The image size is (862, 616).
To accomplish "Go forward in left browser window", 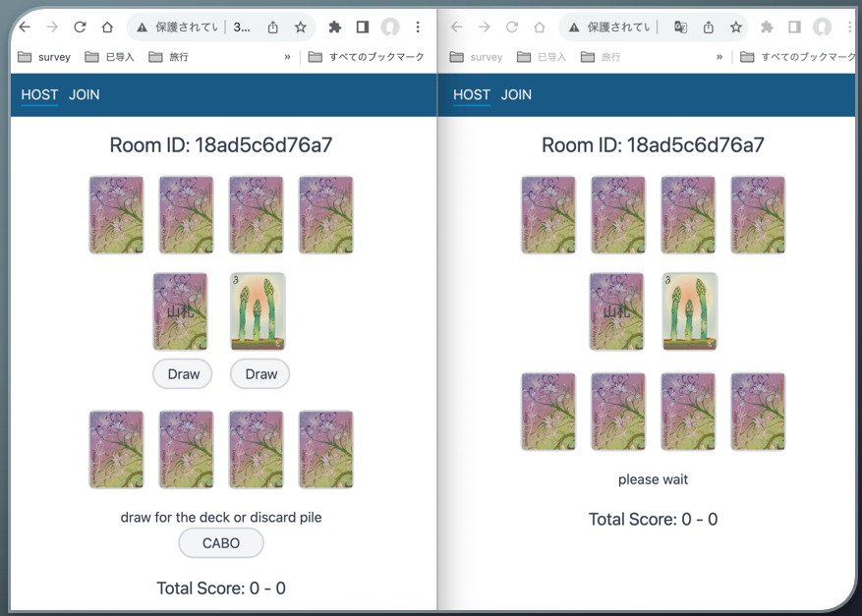I will tap(52, 27).
